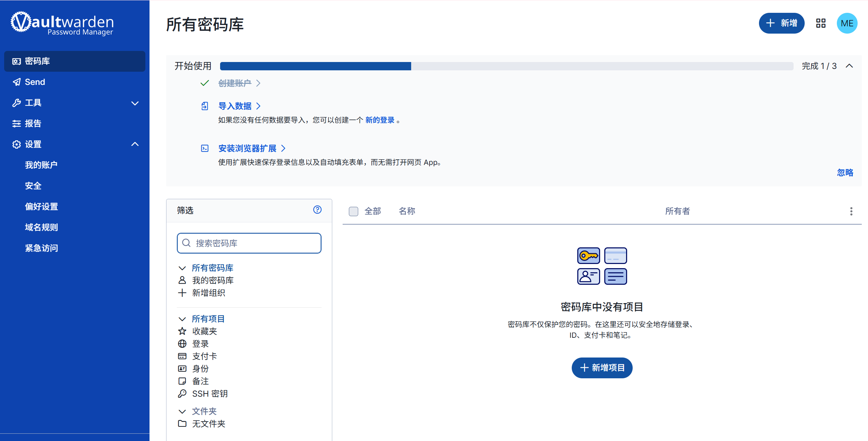Image resolution: width=868 pixels, height=441 pixels.
Task: Click the 开始使用 progress bar
Action: pyautogui.click(x=506, y=66)
